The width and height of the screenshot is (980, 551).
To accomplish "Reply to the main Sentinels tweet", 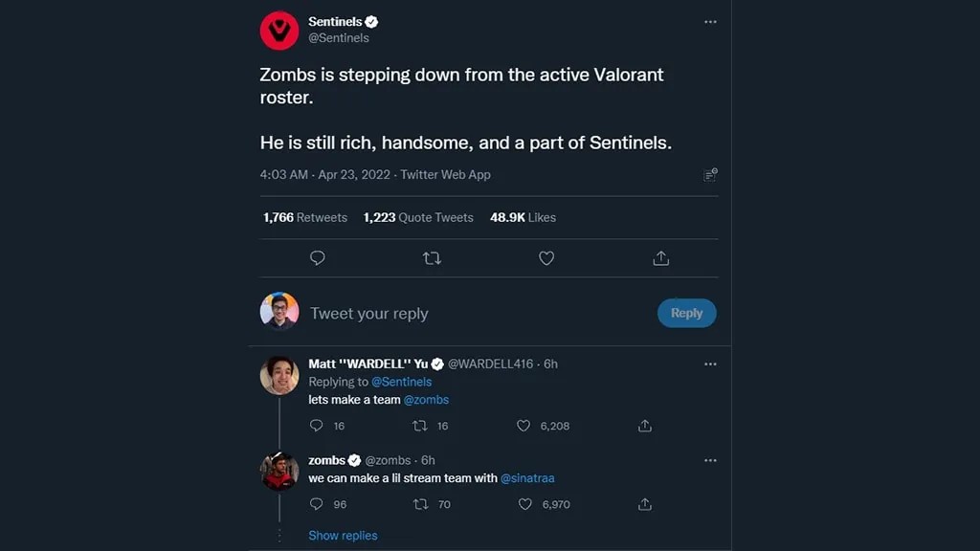I will click(318, 258).
